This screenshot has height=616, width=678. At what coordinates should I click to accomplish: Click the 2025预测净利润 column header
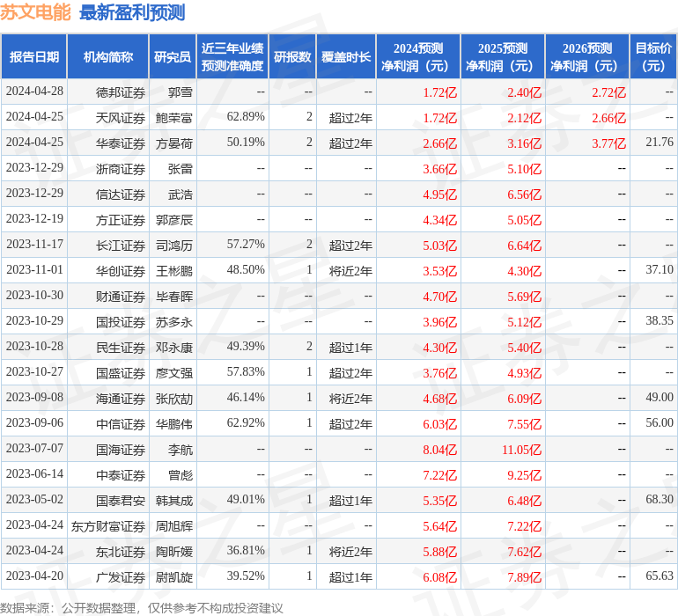[x=503, y=56]
